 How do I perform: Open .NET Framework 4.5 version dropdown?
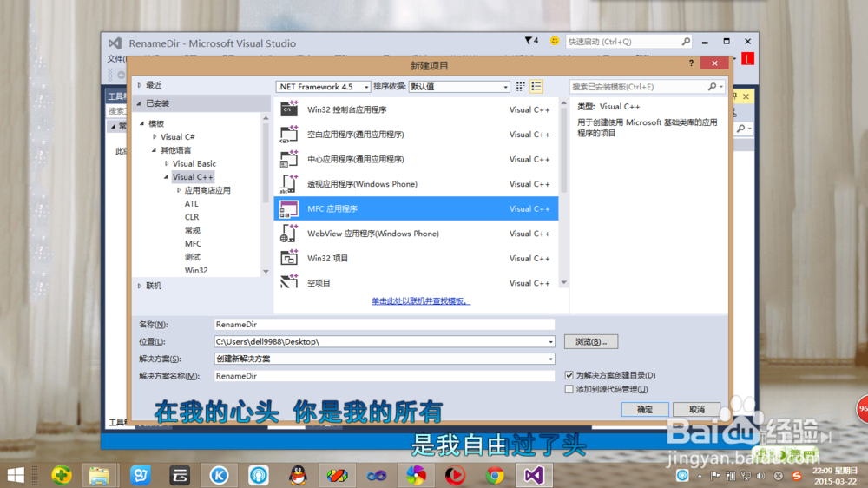[323, 87]
